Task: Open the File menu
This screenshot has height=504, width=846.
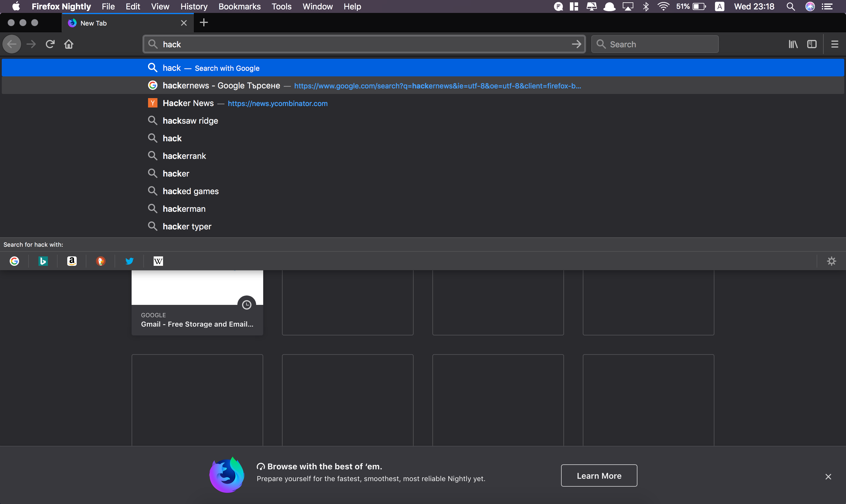Action: click(108, 6)
